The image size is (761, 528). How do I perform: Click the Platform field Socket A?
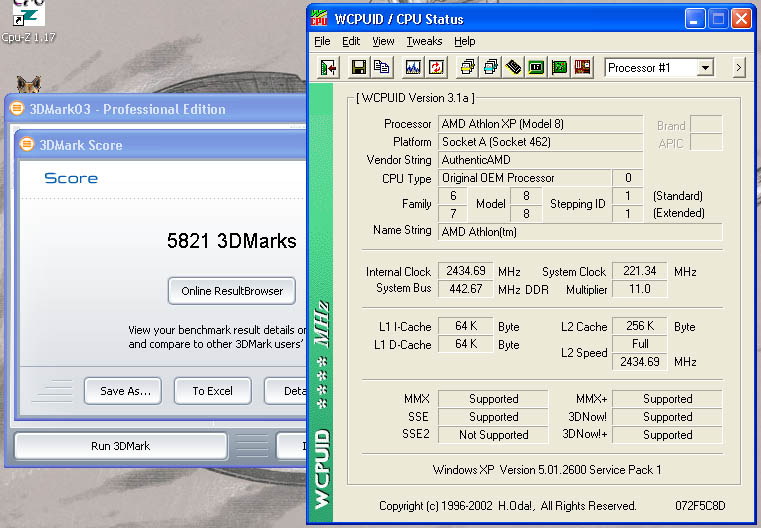coord(540,142)
